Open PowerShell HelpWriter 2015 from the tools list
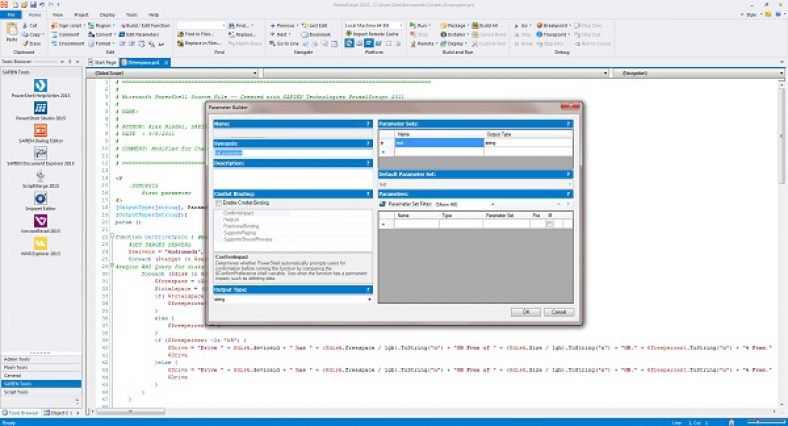Image resolution: width=788 pixels, height=426 pixels. [x=41, y=87]
